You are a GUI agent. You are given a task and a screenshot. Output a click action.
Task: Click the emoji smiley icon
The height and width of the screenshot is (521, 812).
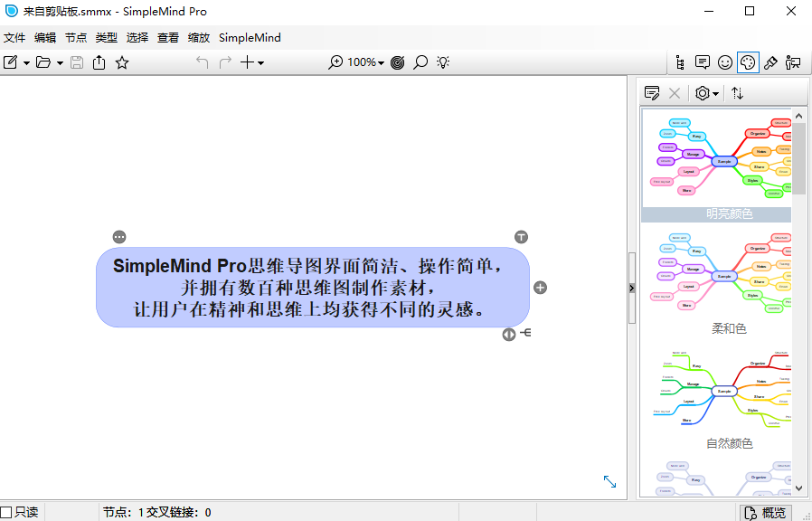[x=725, y=62]
